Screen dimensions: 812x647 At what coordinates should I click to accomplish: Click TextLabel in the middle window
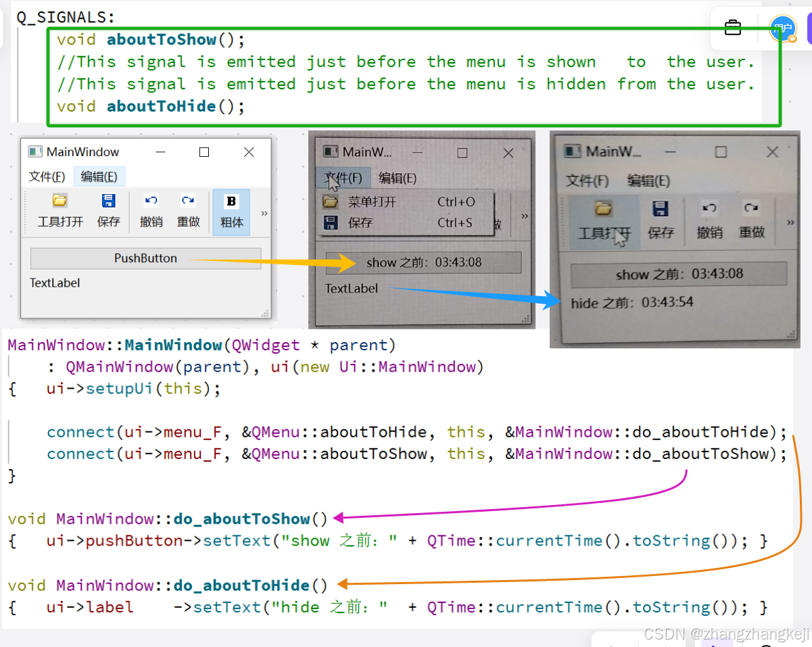click(352, 289)
